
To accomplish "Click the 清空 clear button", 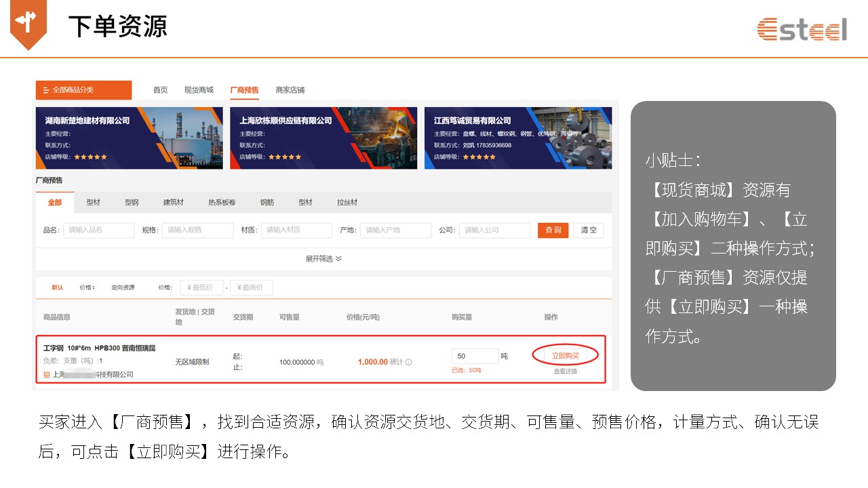I will point(589,230).
